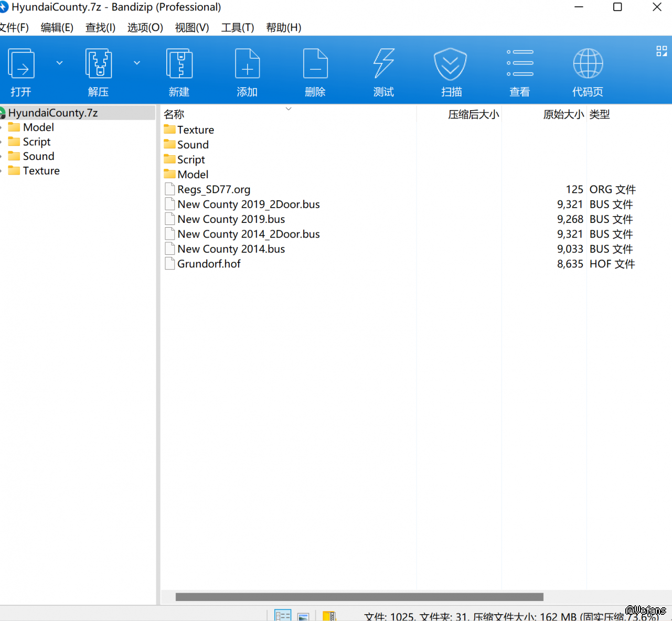
Task: Click the Delete (删除) toolbar icon
Action: click(x=315, y=64)
